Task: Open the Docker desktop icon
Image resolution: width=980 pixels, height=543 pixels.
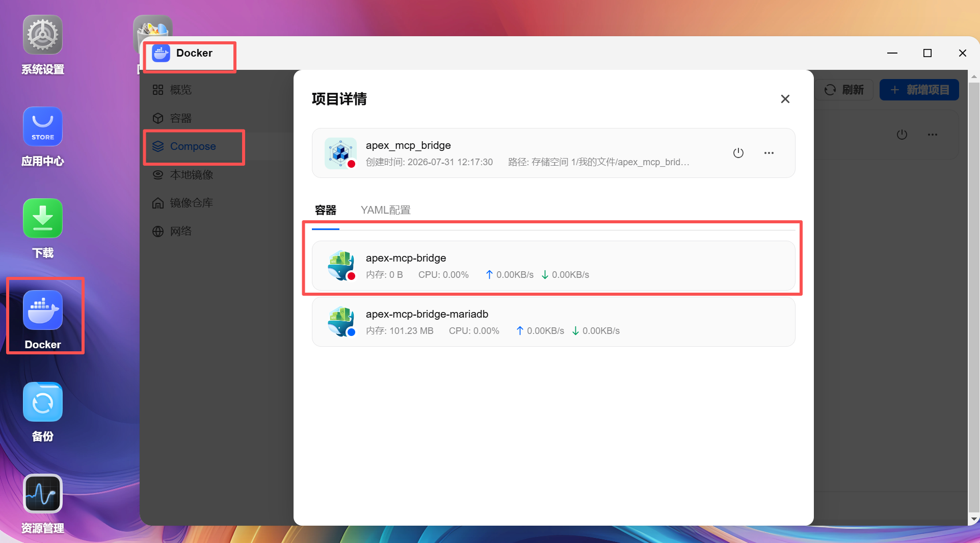Action: point(43,310)
